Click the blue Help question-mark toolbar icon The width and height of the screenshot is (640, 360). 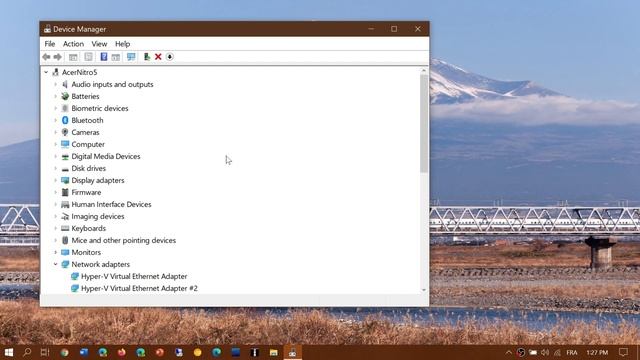pyautogui.click(x=104, y=57)
